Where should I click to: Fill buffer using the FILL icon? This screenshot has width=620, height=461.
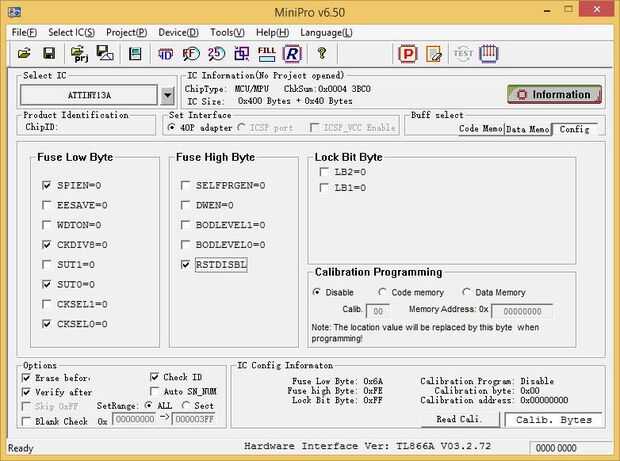(267, 54)
